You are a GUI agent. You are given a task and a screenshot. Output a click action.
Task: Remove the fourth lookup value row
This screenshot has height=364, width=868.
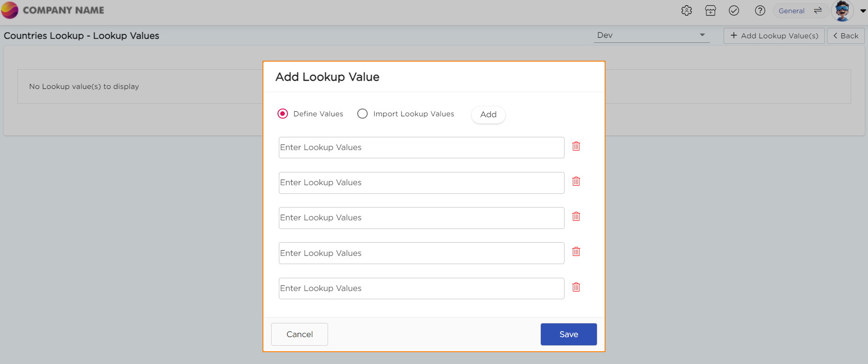[x=576, y=252]
